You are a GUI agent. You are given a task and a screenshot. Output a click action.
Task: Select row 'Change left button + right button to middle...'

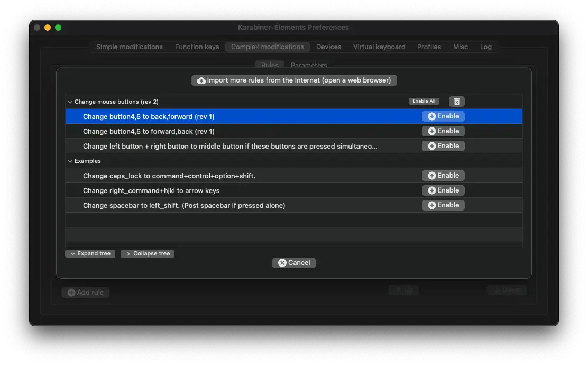[x=293, y=146]
